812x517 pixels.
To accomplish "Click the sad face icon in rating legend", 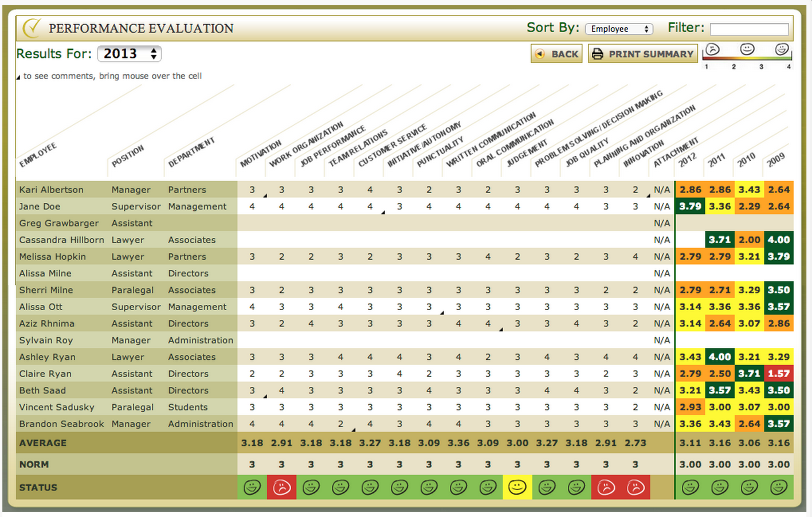I will (x=712, y=50).
